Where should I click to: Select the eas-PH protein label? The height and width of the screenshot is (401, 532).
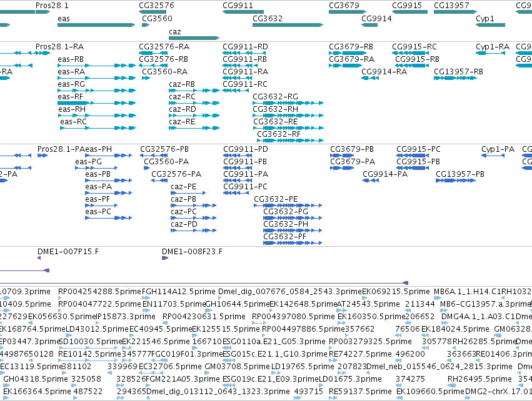pos(98,149)
